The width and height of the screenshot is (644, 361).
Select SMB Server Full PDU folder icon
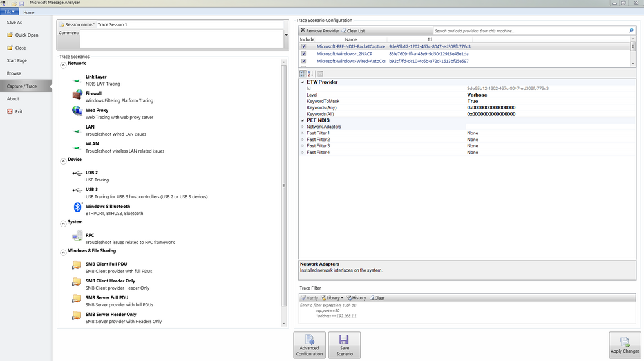77,299
